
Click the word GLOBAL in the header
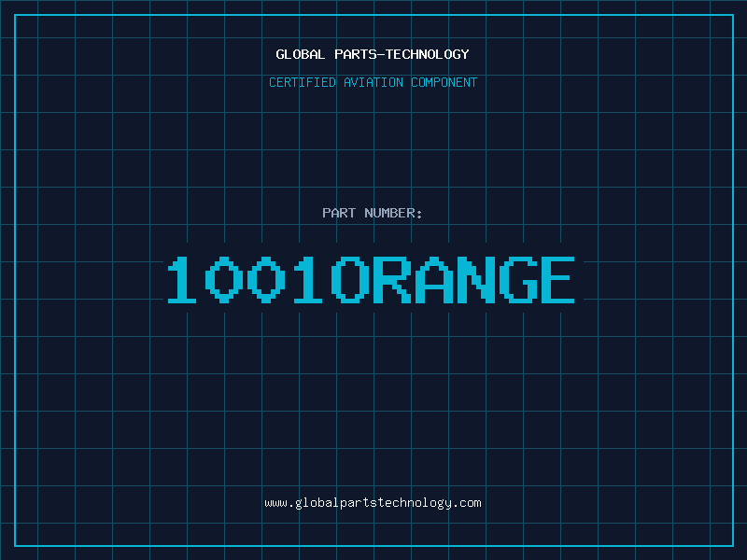coord(301,54)
